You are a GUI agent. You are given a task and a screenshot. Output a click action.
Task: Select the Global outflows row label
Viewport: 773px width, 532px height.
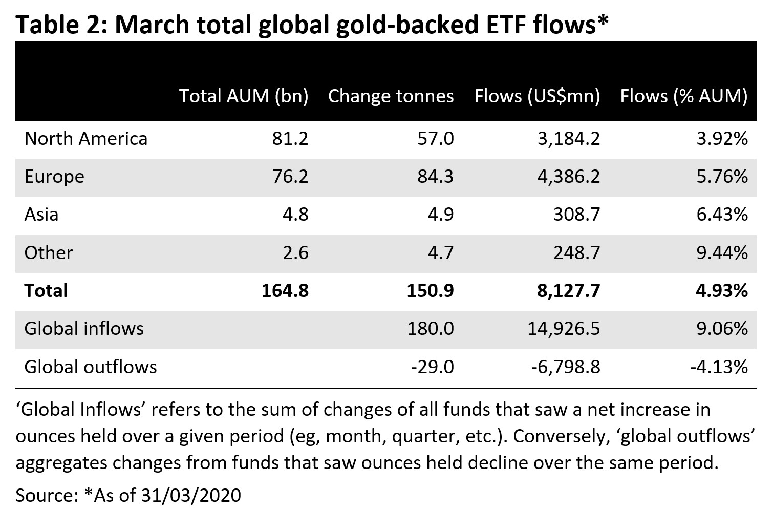[x=91, y=367]
